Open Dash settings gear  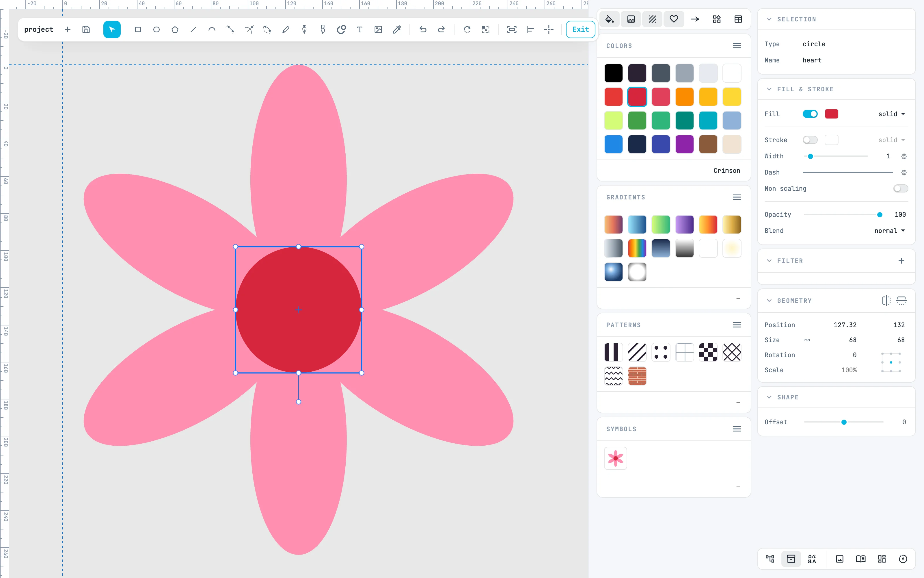(904, 173)
